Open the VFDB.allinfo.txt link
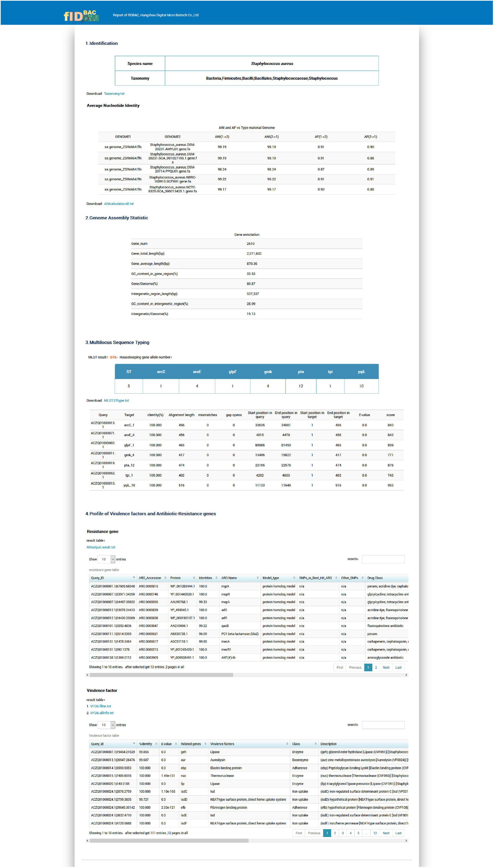 pos(102,713)
